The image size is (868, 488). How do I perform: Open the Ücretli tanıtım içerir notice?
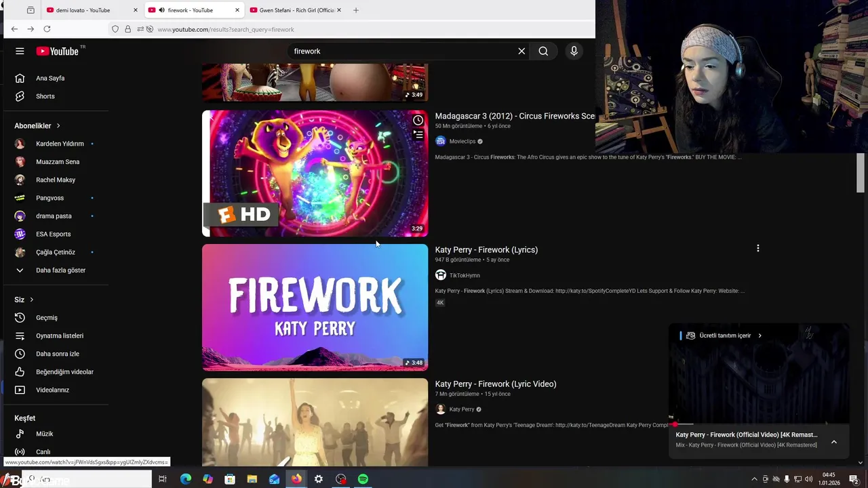(724, 335)
